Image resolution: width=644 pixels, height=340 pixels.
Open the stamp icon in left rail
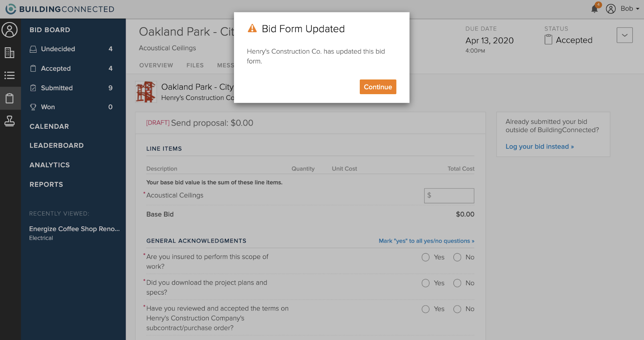pyautogui.click(x=10, y=121)
